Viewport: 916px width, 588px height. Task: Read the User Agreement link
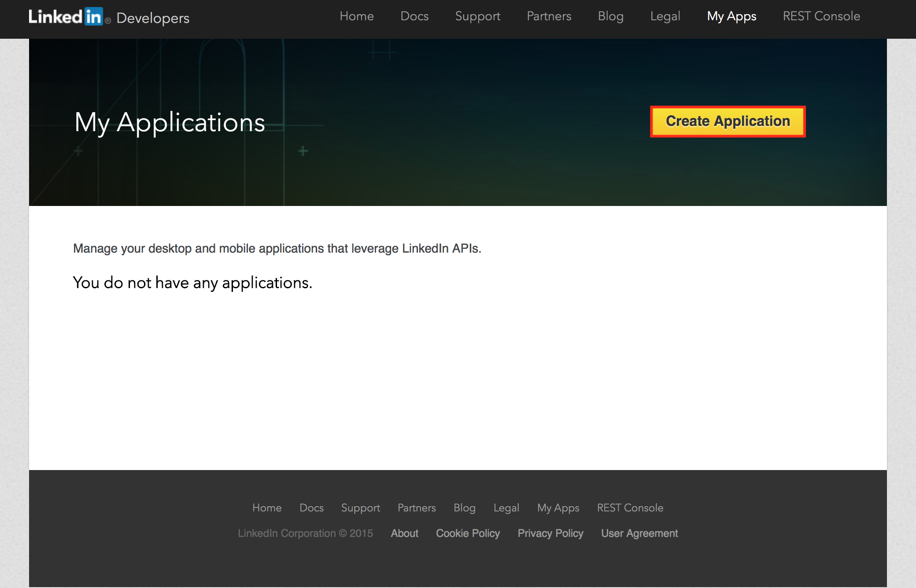[639, 533]
